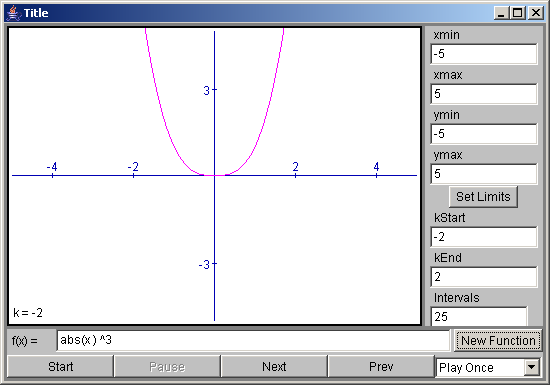
Task: Click the Intervals label
Action: click(456, 298)
